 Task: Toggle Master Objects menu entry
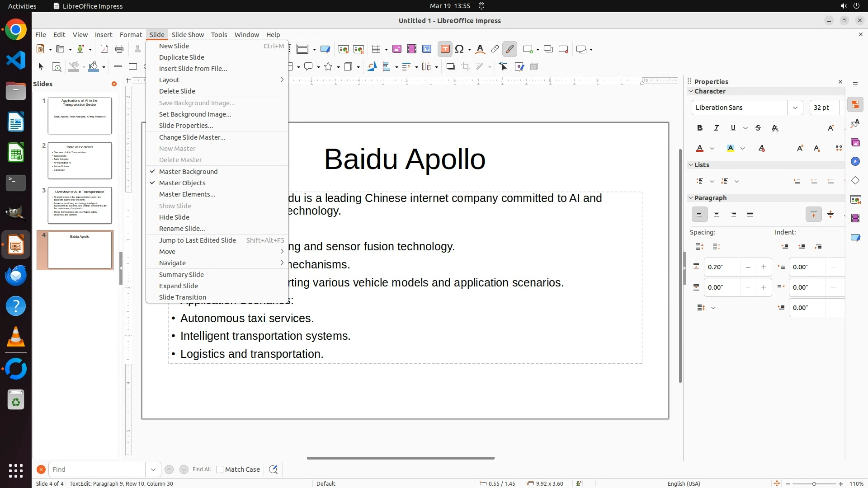(182, 183)
